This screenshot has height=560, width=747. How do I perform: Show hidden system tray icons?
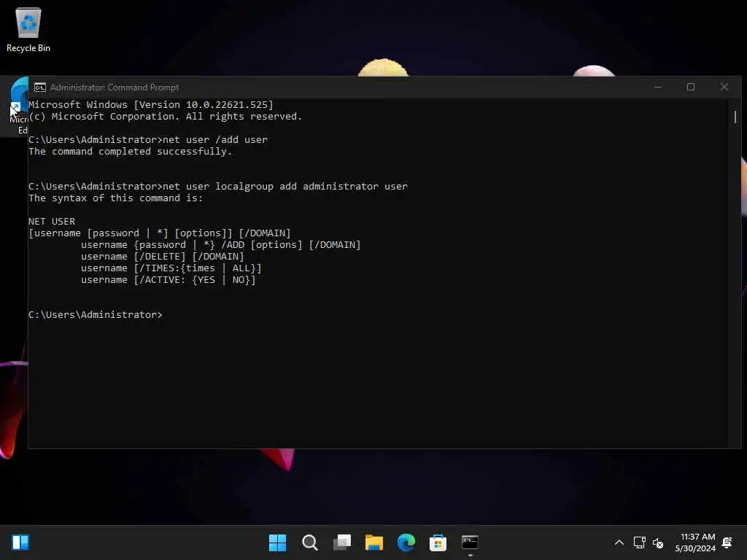[619, 542]
